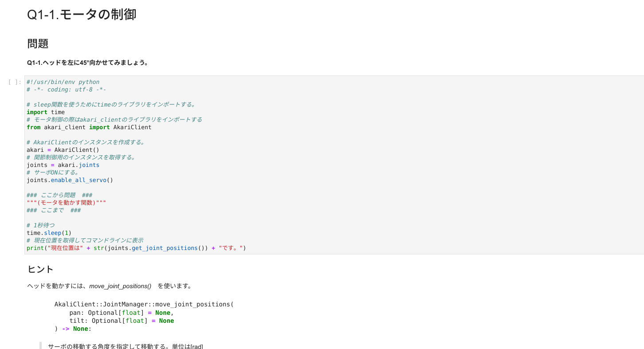The height and width of the screenshot is (349, 644).
Task: Click the blockquote text 'サーボの移動する角度'
Action: 126,346
